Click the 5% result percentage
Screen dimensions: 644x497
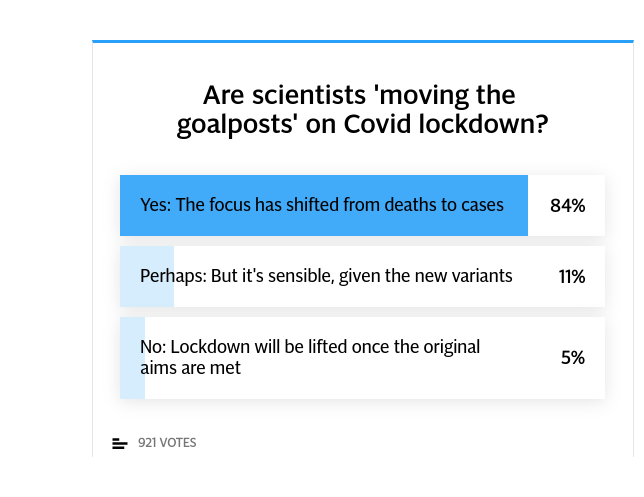point(572,357)
